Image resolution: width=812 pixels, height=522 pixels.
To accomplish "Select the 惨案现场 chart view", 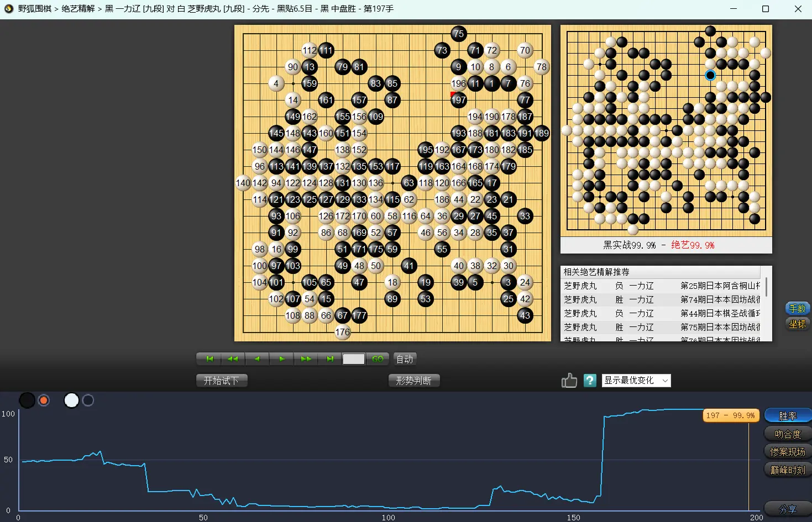I will point(787,452).
